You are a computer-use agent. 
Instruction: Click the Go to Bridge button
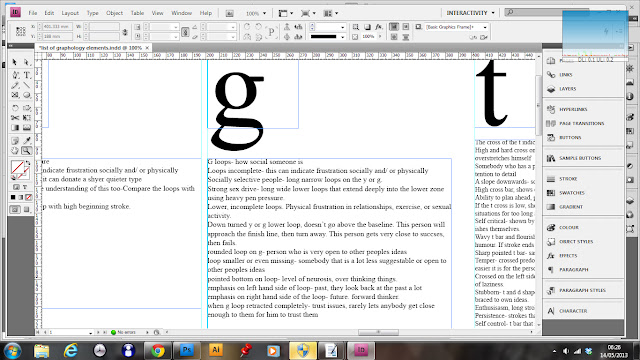[230, 13]
